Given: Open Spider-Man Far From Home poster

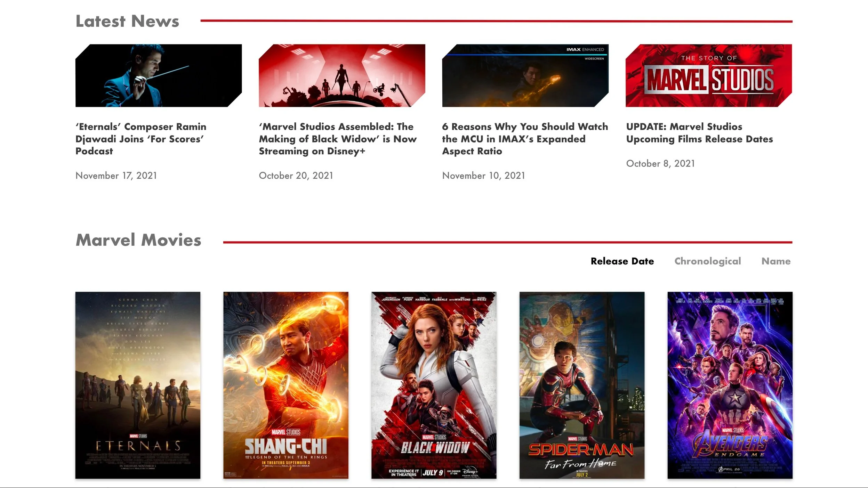Looking at the screenshot, I should [x=582, y=385].
